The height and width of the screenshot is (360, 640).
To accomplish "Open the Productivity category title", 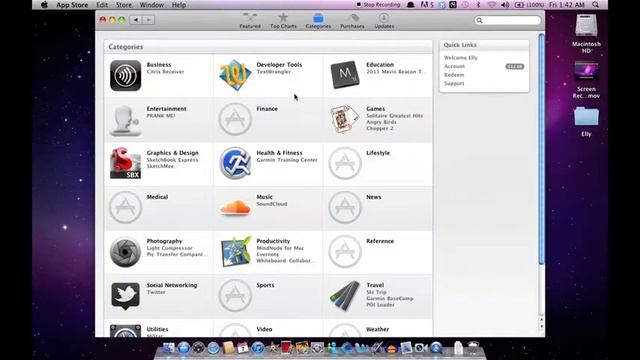I will pos(273,241).
